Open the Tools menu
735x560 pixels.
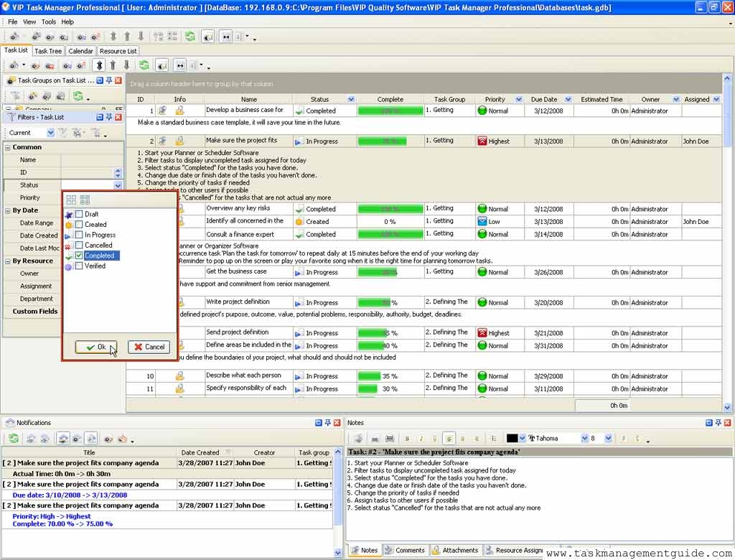(49, 22)
